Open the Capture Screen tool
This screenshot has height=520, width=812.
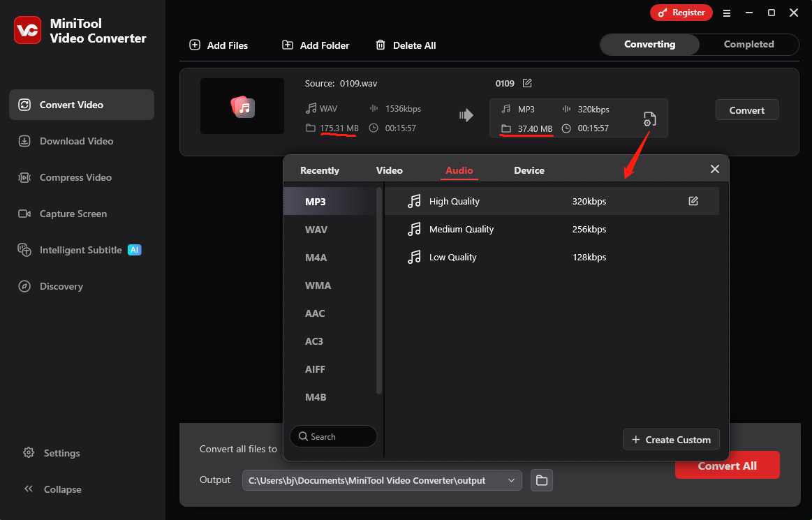[71, 214]
